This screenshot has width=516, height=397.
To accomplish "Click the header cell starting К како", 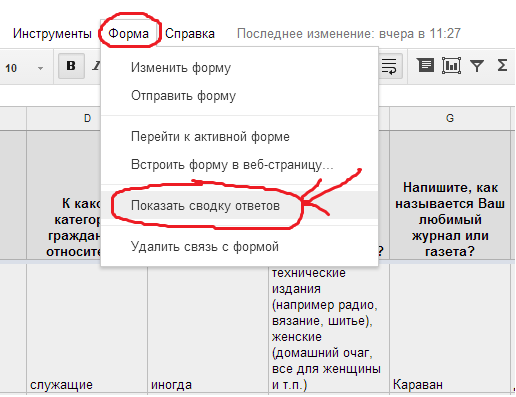I will pyautogui.click(x=64, y=195).
